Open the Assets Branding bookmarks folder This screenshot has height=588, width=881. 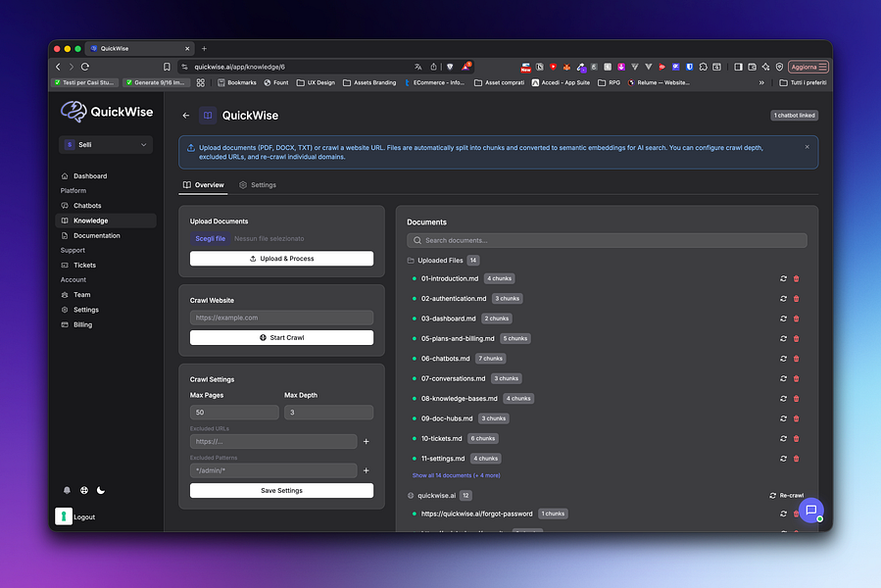coord(369,82)
